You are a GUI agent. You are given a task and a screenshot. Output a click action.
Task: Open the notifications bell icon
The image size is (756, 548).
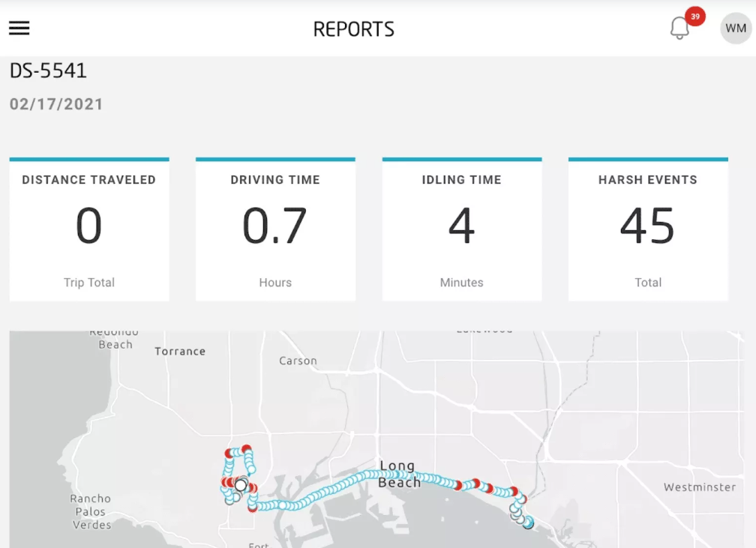coord(679,28)
